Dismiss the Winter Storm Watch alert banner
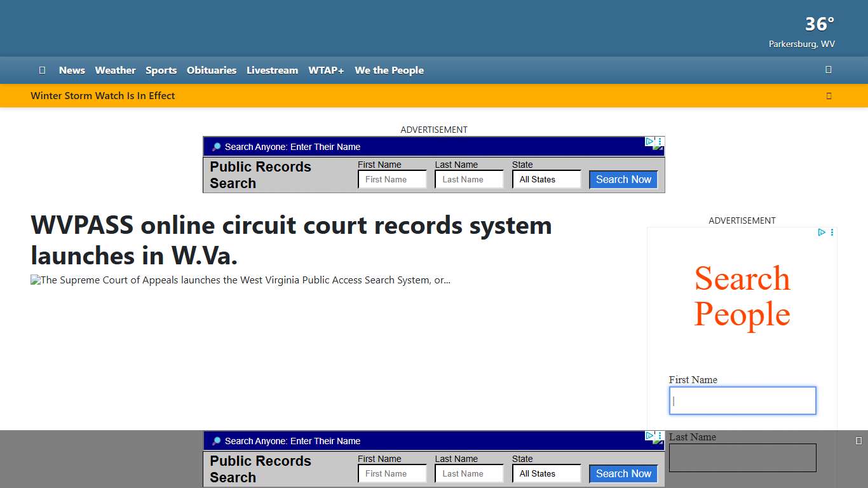 [829, 95]
